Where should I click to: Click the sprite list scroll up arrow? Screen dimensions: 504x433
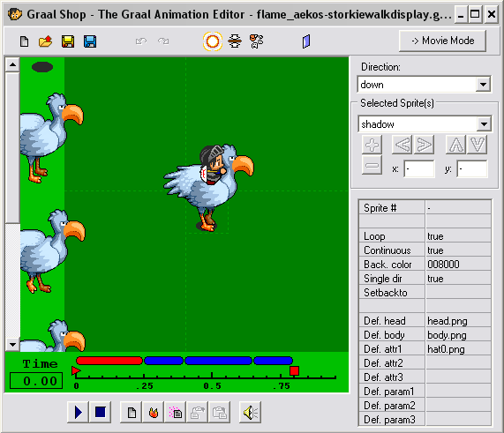pos(12,65)
